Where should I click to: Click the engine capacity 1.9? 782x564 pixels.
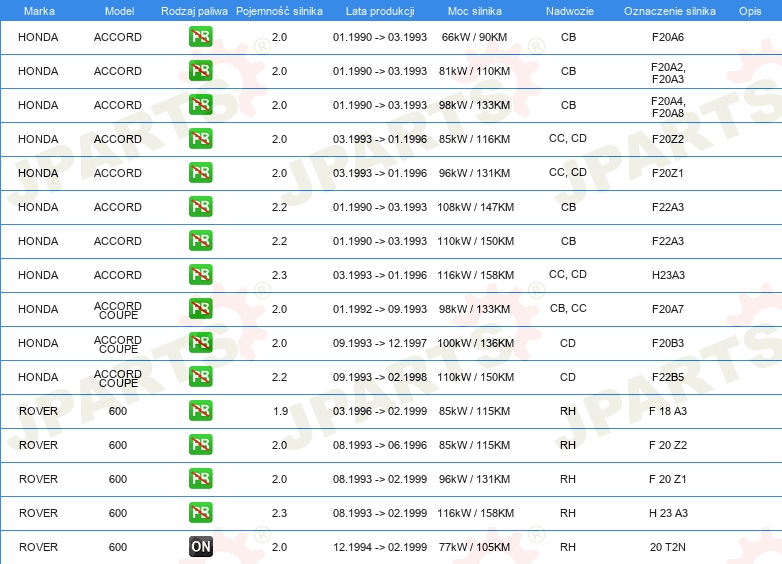point(280,411)
